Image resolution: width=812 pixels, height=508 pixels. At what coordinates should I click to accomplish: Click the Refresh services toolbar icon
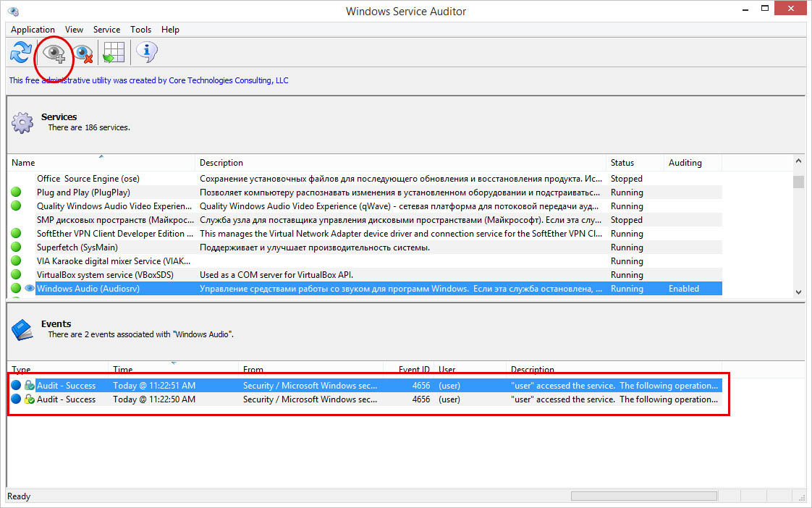[x=21, y=52]
